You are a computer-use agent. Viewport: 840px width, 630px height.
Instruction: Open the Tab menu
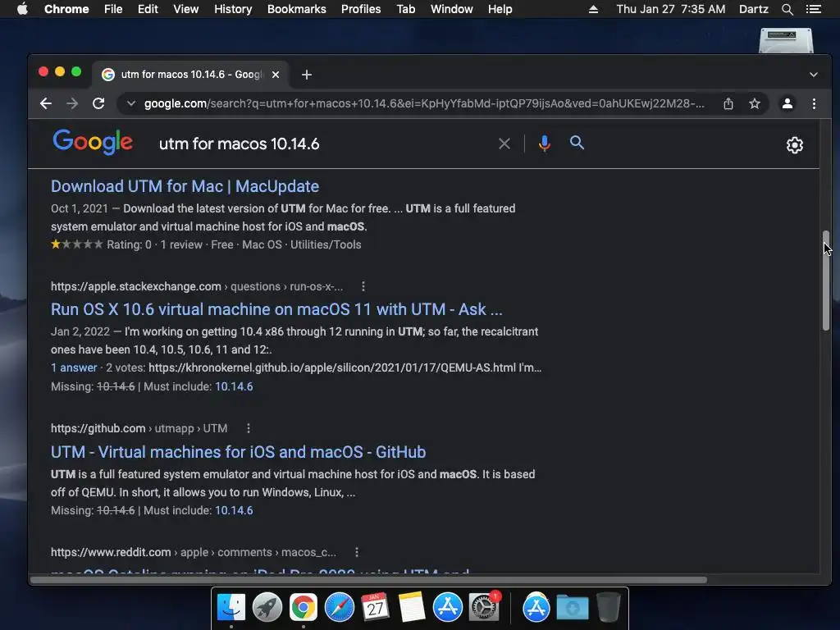406,9
